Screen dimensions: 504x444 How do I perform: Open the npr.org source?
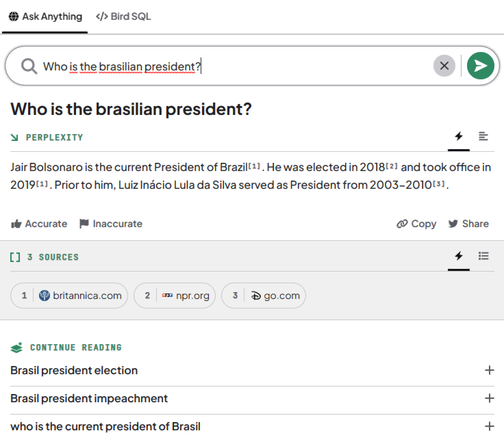pyautogui.click(x=175, y=296)
